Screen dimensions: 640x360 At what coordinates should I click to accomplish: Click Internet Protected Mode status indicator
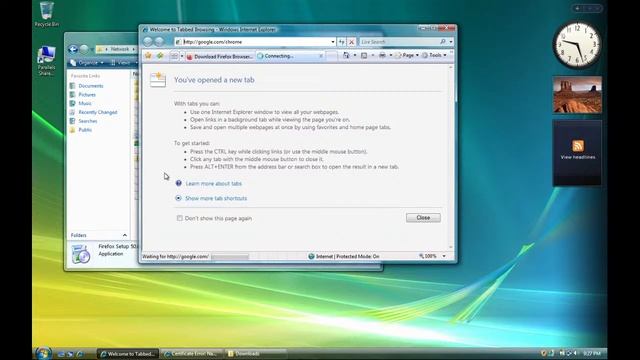point(344,256)
